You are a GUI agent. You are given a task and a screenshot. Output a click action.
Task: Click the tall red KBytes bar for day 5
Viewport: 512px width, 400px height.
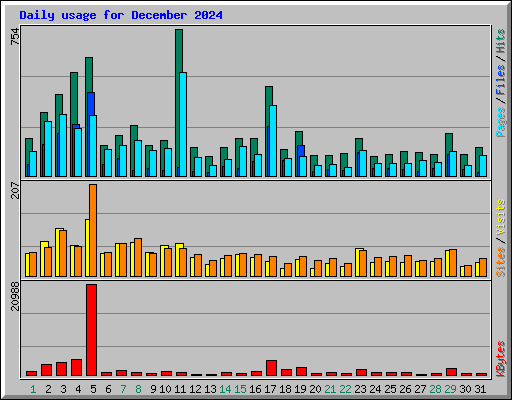(92, 330)
